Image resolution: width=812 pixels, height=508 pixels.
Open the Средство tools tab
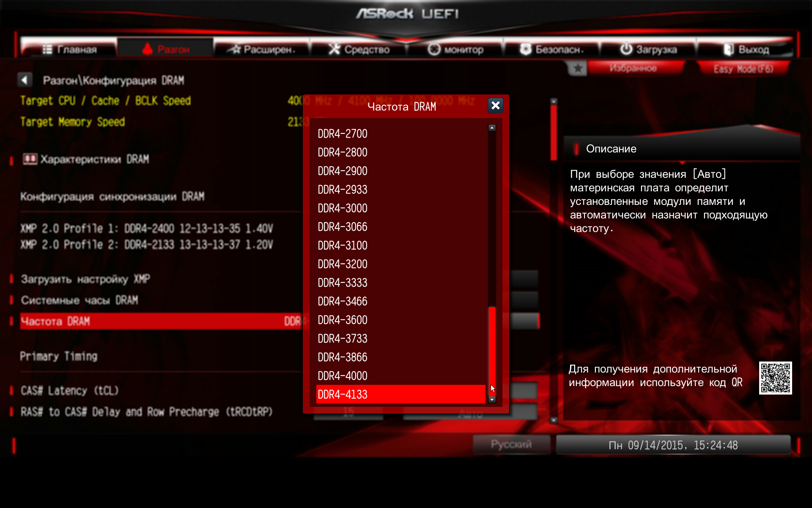[x=359, y=50]
